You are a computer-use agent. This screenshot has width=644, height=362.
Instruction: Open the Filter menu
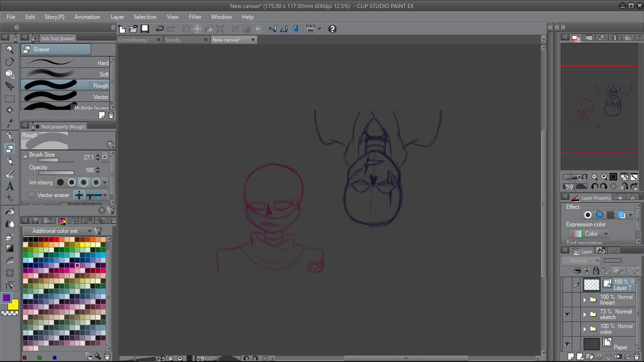(195, 17)
